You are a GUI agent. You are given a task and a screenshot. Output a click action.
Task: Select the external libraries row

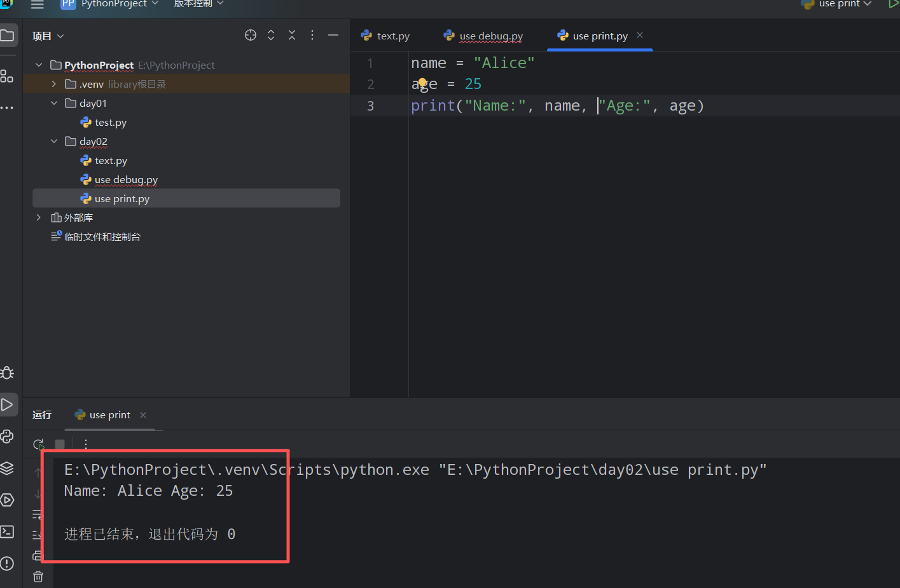click(x=72, y=217)
